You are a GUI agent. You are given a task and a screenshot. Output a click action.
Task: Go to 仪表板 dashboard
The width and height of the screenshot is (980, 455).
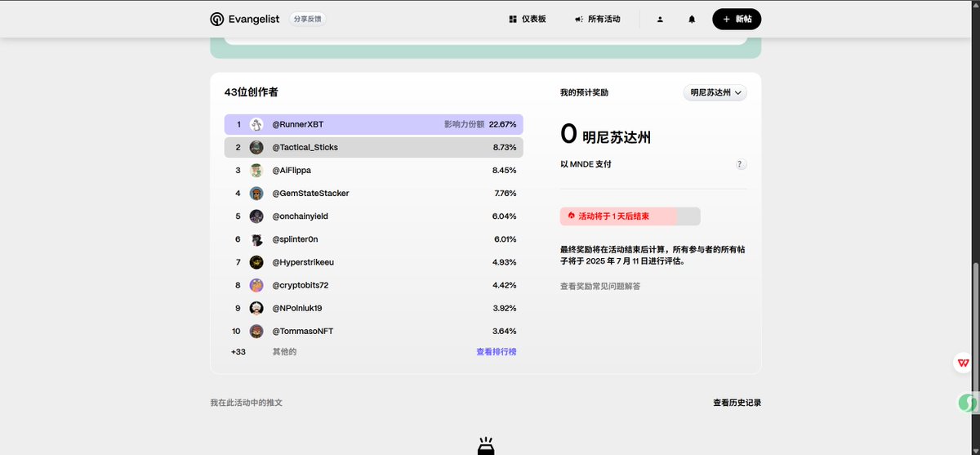click(528, 19)
